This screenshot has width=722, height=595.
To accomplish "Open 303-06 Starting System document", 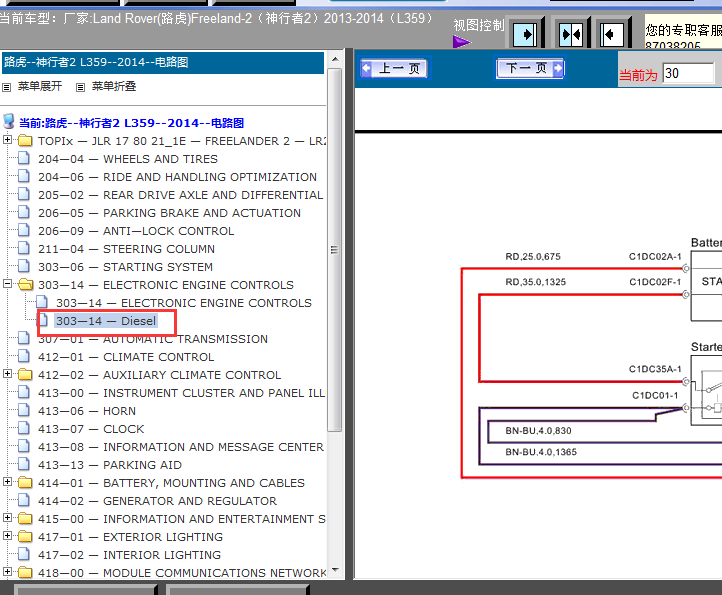I will 157,267.
